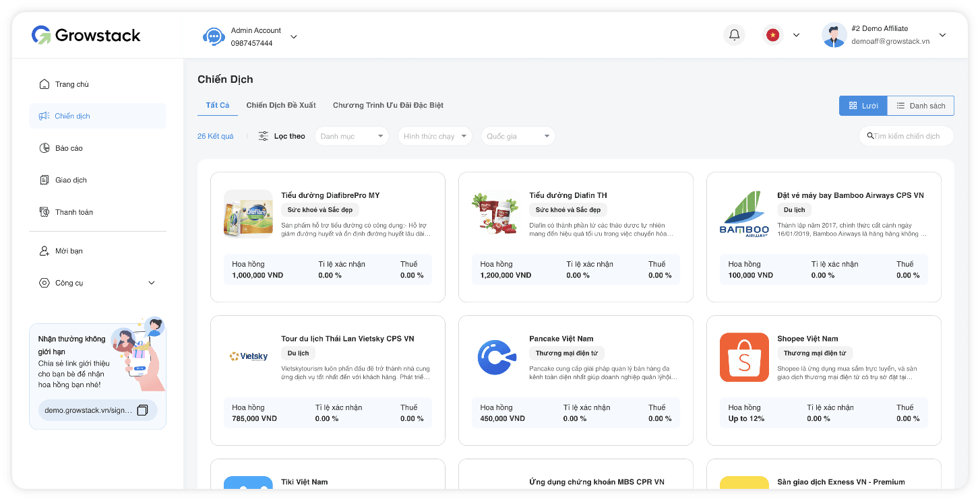Screen dimensions: 980x501
Task: Click the Vietnam flag language icon
Action: pyautogui.click(x=772, y=35)
